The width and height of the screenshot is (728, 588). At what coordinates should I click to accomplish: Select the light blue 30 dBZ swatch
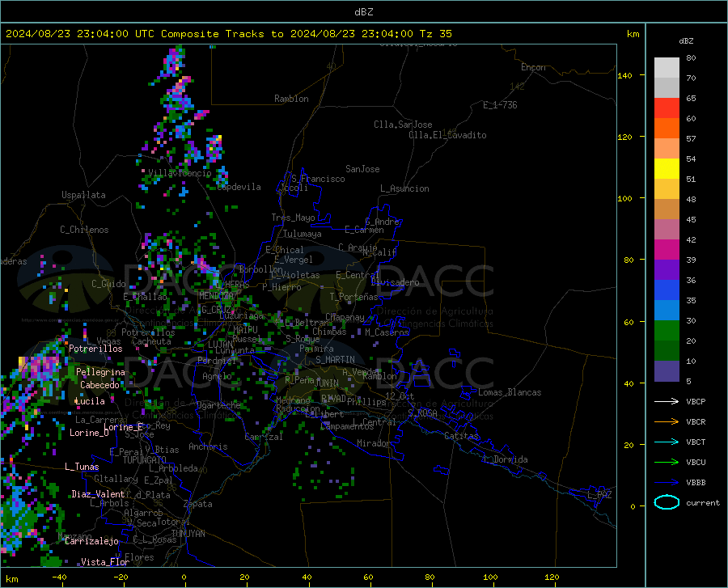(667, 311)
